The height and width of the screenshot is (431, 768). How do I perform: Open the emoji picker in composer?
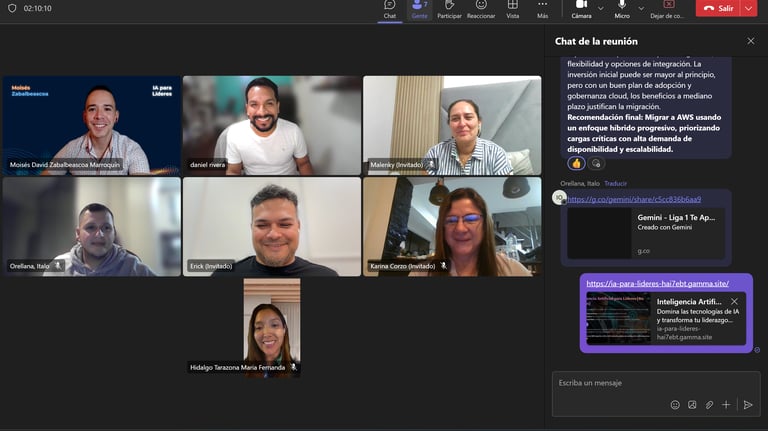click(x=675, y=405)
